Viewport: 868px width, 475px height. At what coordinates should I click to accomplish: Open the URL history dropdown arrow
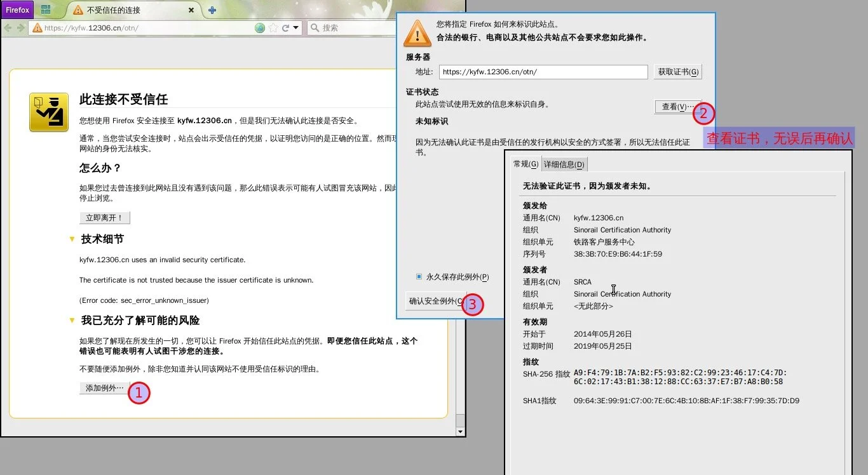tap(296, 28)
